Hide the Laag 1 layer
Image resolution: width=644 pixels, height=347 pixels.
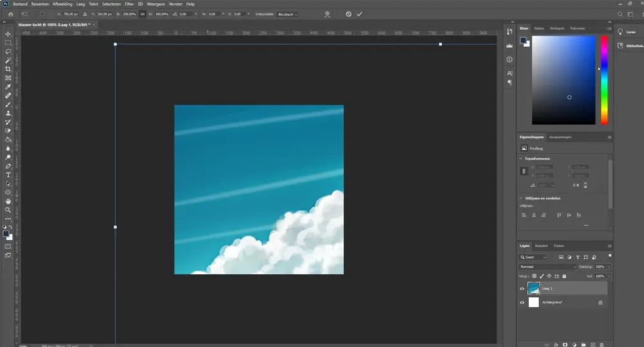point(522,288)
